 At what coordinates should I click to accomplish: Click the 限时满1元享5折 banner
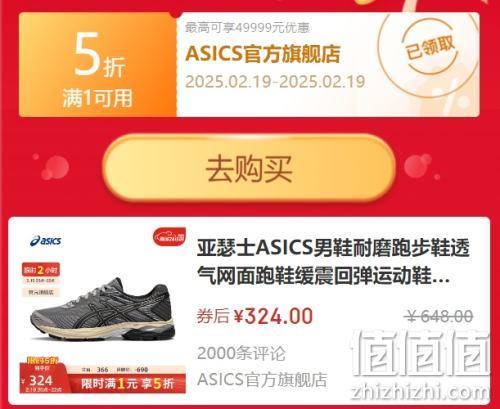coord(128,383)
